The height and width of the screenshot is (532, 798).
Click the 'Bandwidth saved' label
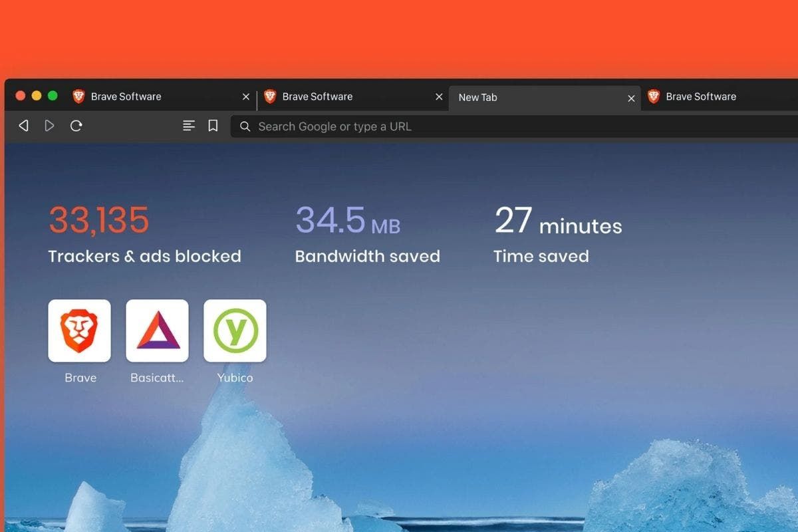click(x=368, y=256)
